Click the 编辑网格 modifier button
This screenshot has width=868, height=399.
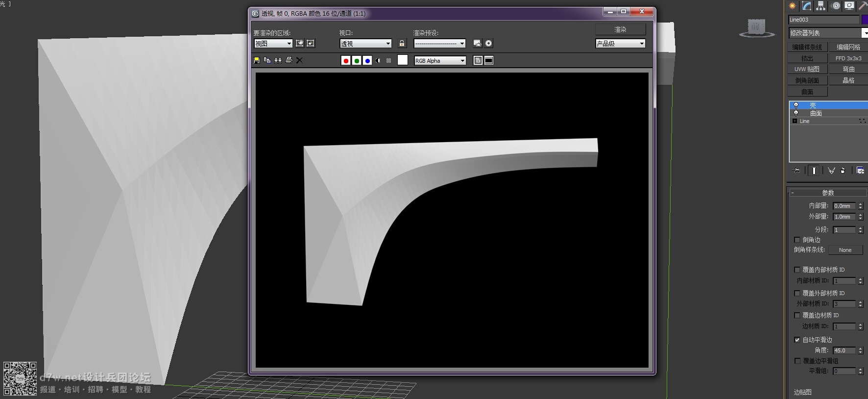[848, 47]
